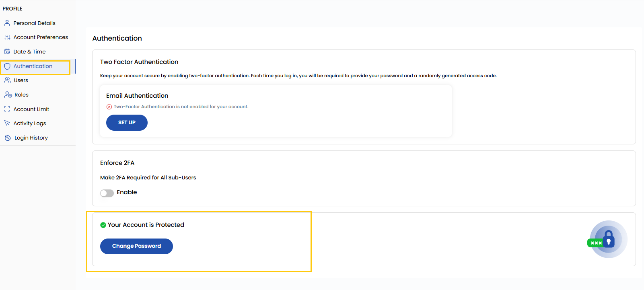
Task: Click the red 2FA not-enabled icon
Action: click(x=109, y=107)
